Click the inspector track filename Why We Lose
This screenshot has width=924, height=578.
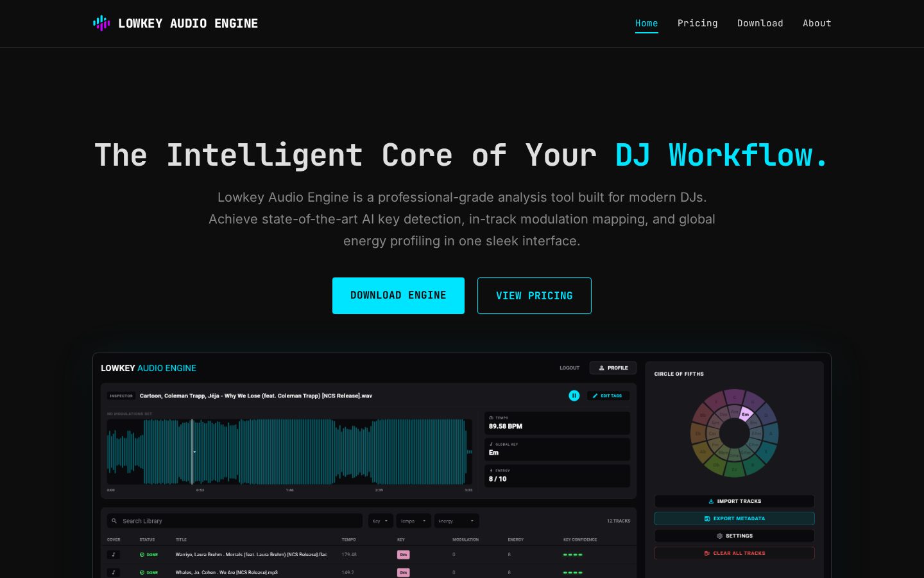click(256, 396)
